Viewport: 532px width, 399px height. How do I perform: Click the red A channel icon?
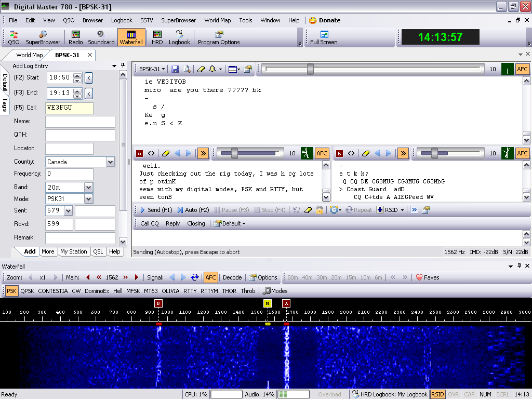point(139,154)
